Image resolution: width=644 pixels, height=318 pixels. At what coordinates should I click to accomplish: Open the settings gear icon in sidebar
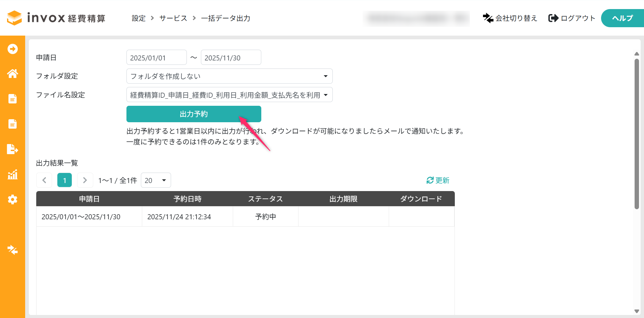coord(13,199)
